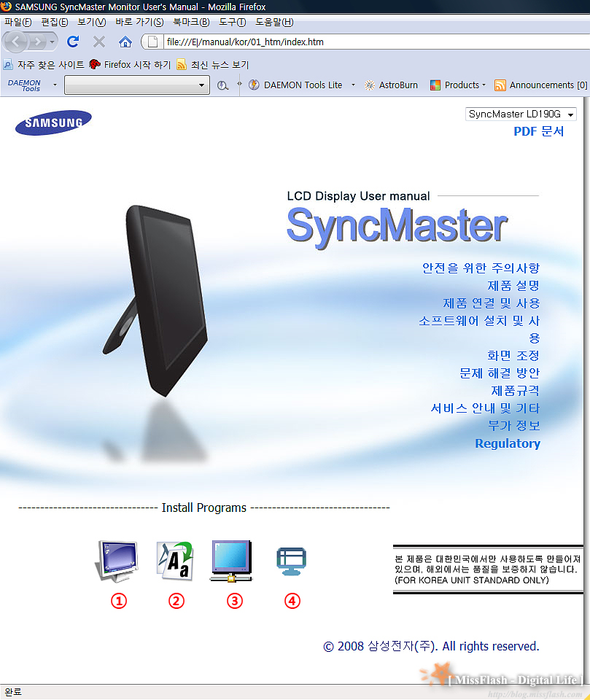Open 제품 설명 link
This screenshot has width=590, height=700.
513,285
